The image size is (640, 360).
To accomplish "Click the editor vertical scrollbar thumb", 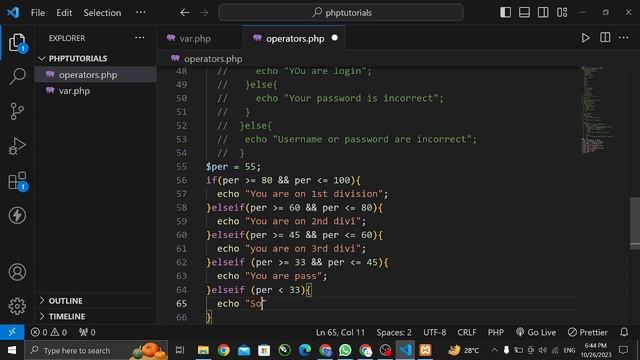I will click(x=635, y=222).
